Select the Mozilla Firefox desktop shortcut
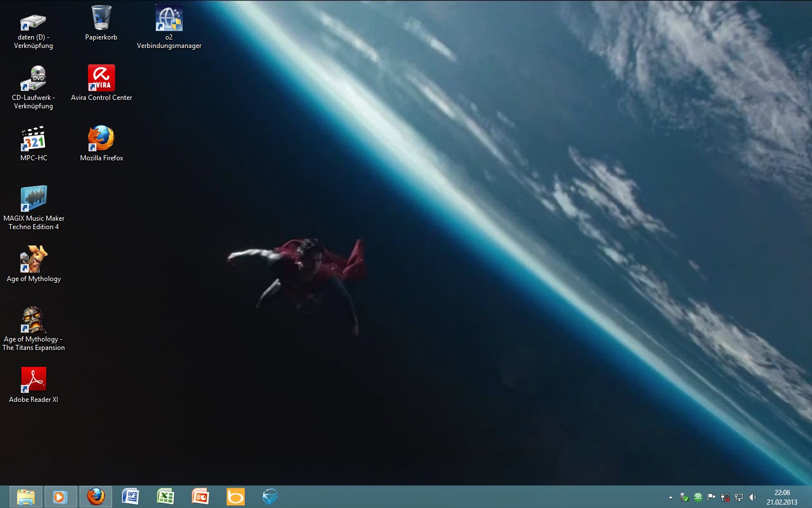 coord(101,139)
